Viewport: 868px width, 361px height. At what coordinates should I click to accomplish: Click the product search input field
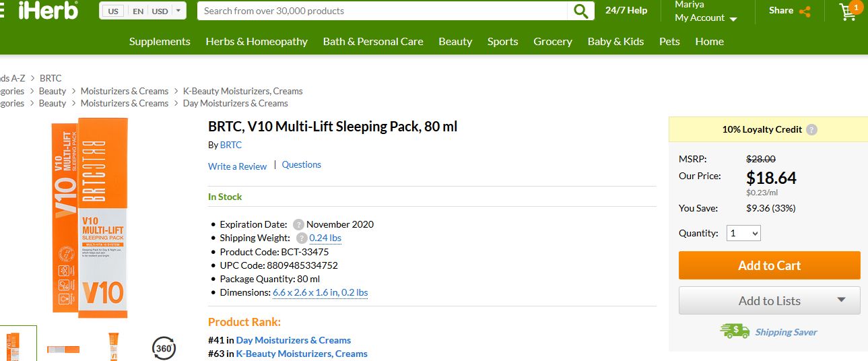click(x=382, y=11)
